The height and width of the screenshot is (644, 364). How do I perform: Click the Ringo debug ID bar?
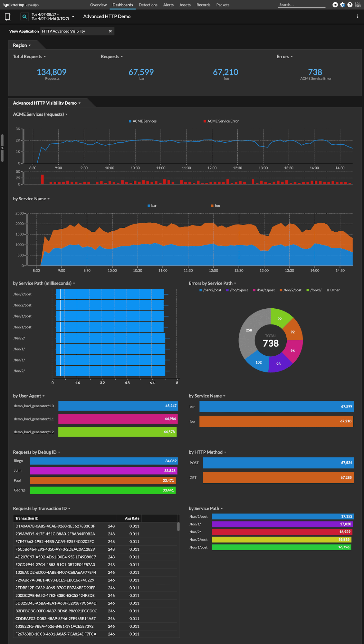[104, 461]
